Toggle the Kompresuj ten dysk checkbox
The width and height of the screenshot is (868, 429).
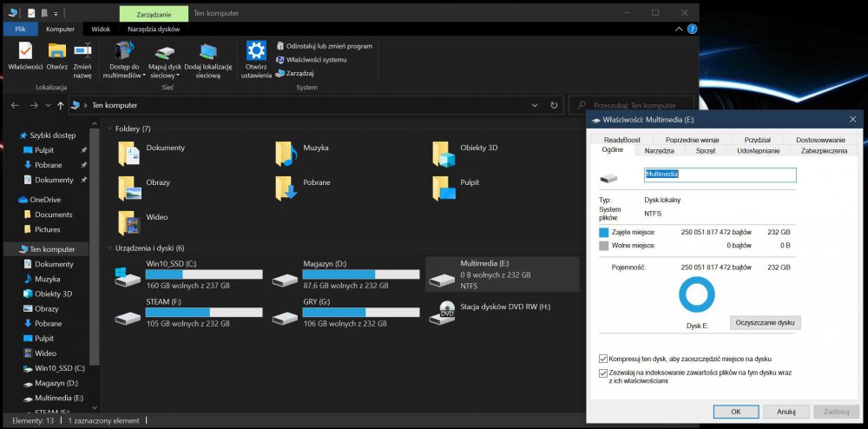tap(603, 359)
